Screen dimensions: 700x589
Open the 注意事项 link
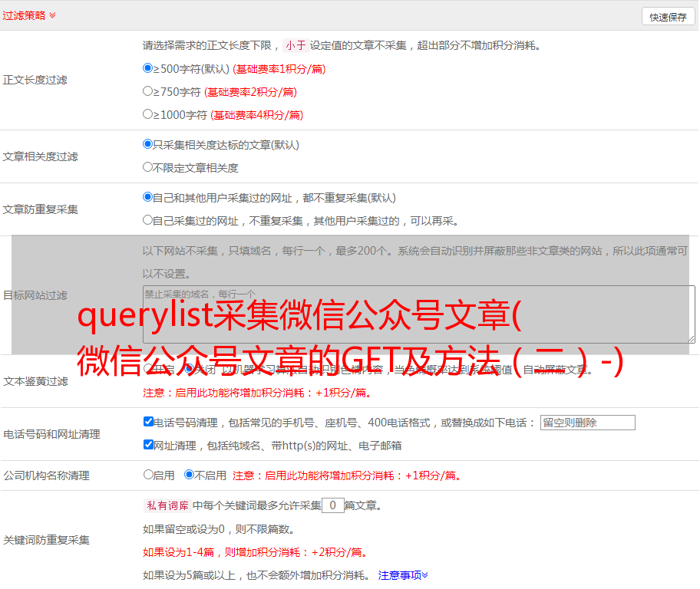(403, 575)
